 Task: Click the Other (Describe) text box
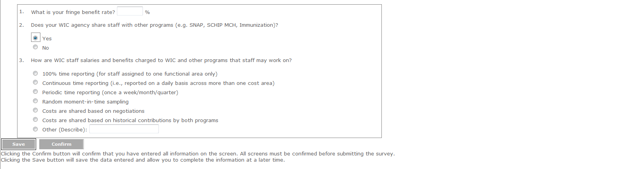124,129
